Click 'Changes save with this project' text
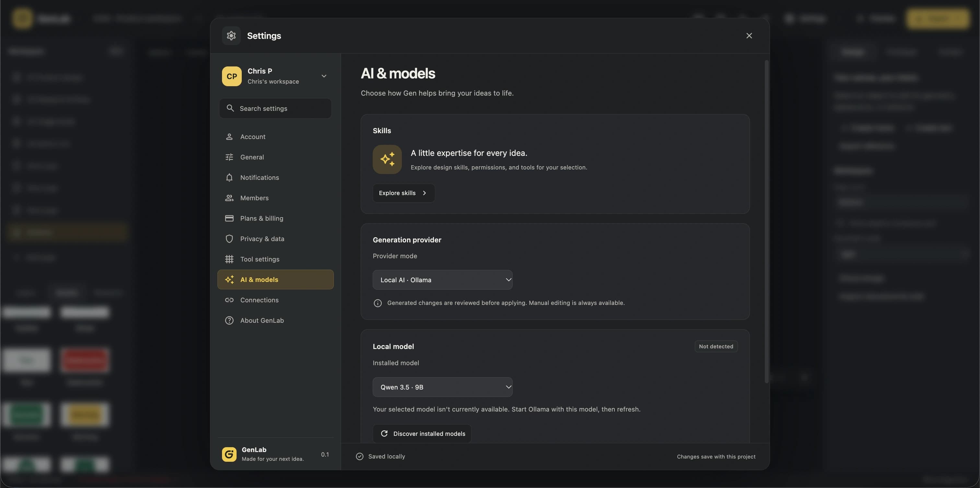Screen dimensions: 980x488 coord(716,457)
